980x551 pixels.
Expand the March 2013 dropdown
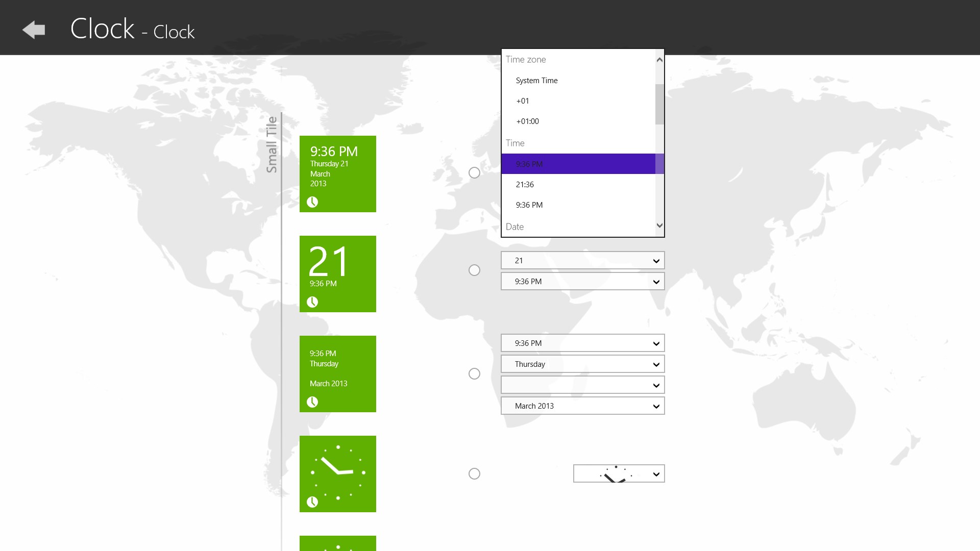tap(582, 406)
